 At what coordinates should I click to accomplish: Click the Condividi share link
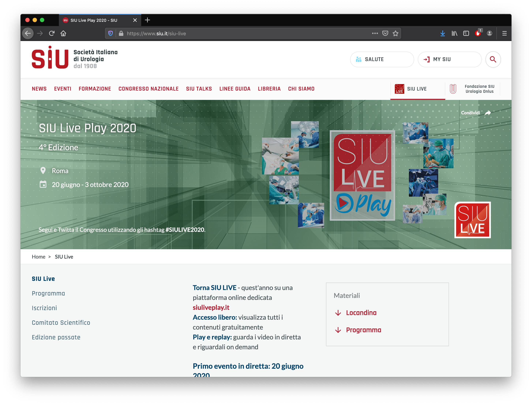pyautogui.click(x=470, y=113)
